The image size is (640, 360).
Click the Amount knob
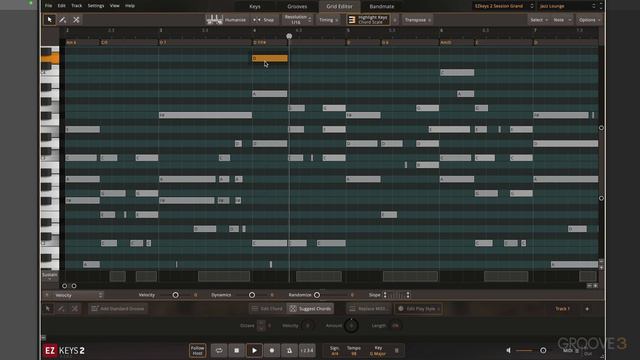click(x=351, y=326)
